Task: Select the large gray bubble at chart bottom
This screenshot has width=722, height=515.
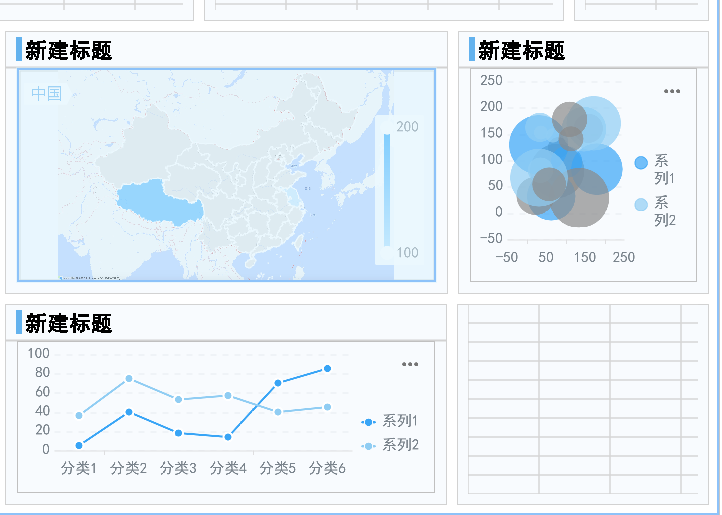Action: click(x=579, y=198)
